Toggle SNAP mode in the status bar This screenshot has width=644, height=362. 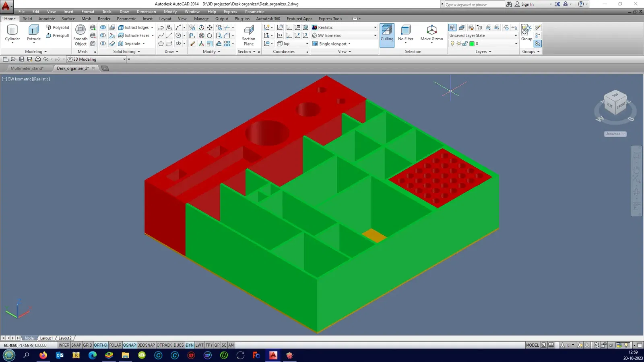tap(76, 345)
